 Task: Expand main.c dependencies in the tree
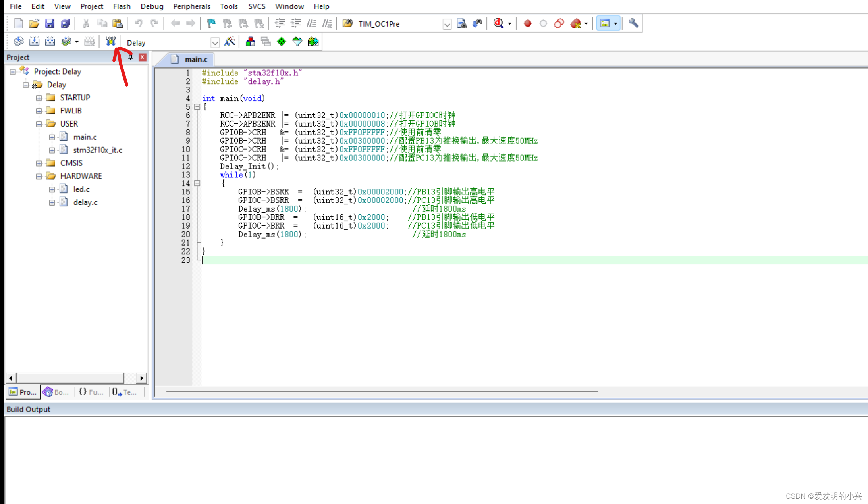52,137
